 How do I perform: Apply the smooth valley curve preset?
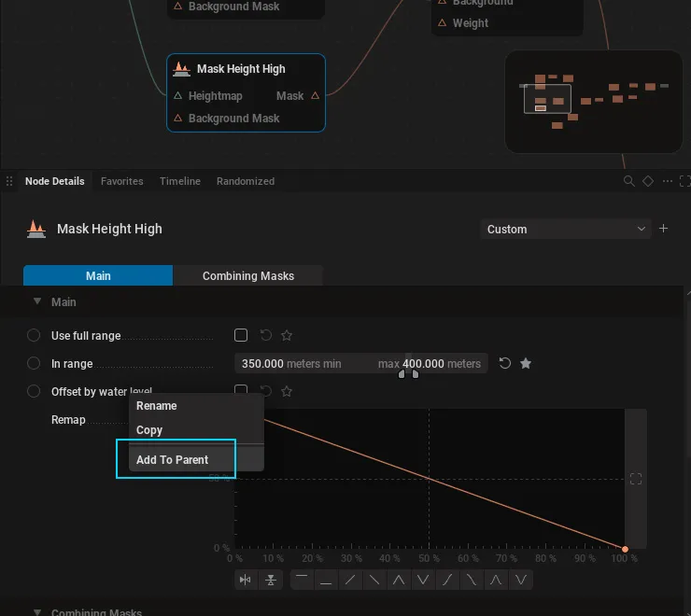[521, 580]
